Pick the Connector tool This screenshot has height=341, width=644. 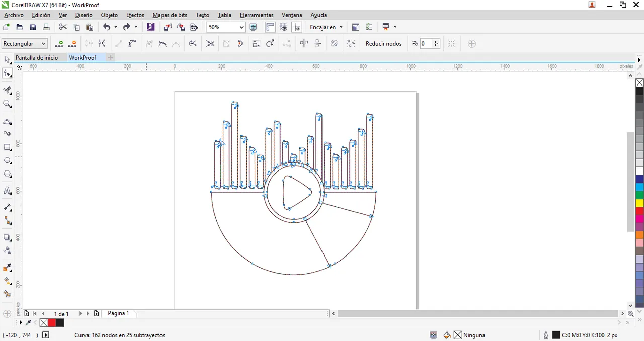(x=7, y=220)
